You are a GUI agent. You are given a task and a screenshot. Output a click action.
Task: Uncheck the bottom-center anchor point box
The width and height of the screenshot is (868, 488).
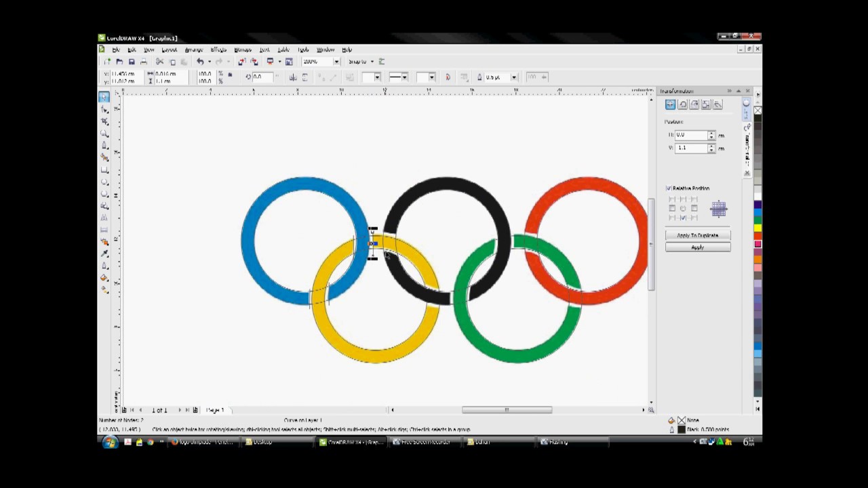coord(683,218)
